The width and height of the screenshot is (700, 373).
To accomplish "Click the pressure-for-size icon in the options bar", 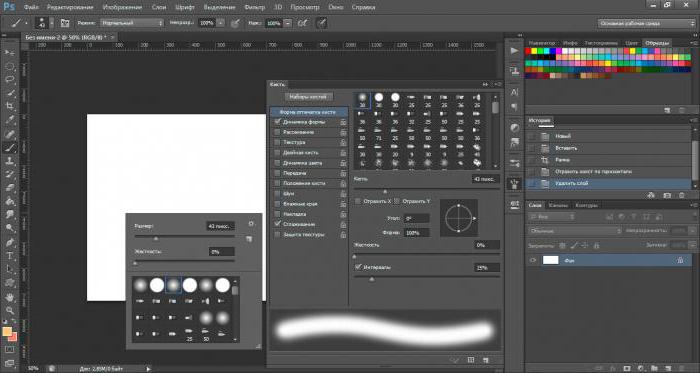I will click(x=321, y=23).
